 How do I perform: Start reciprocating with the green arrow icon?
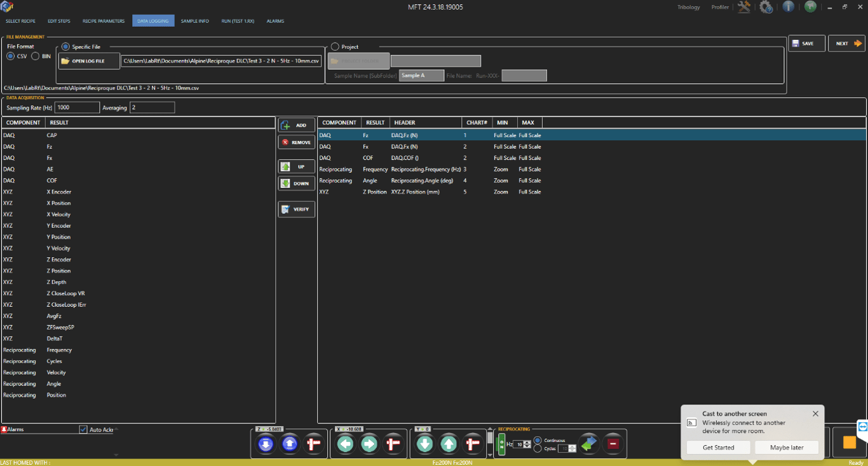point(588,444)
